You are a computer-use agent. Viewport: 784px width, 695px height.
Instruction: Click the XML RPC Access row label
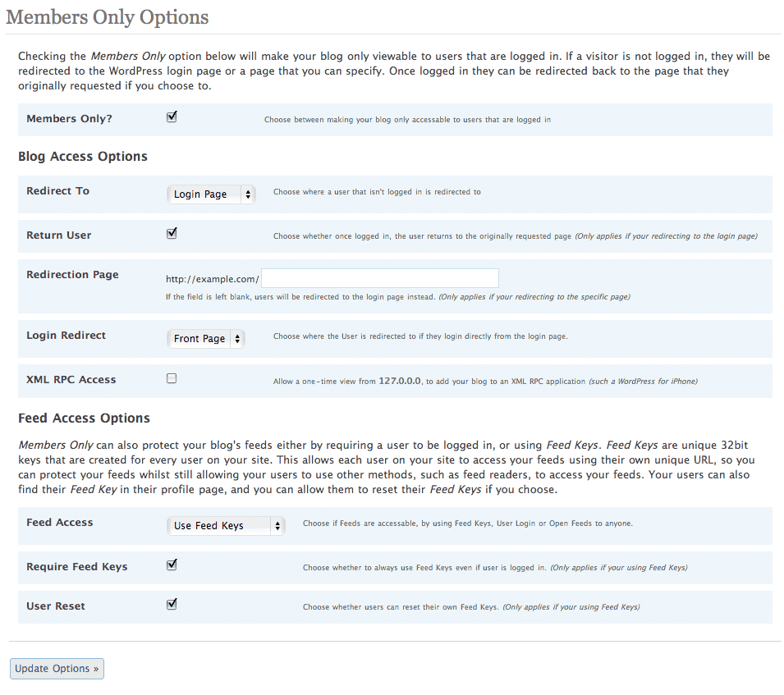[x=71, y=380]
